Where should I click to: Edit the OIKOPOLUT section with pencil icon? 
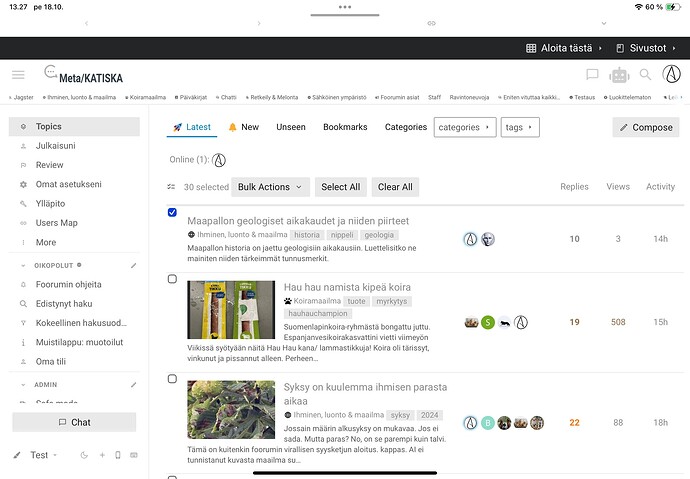tap(133, 266)
